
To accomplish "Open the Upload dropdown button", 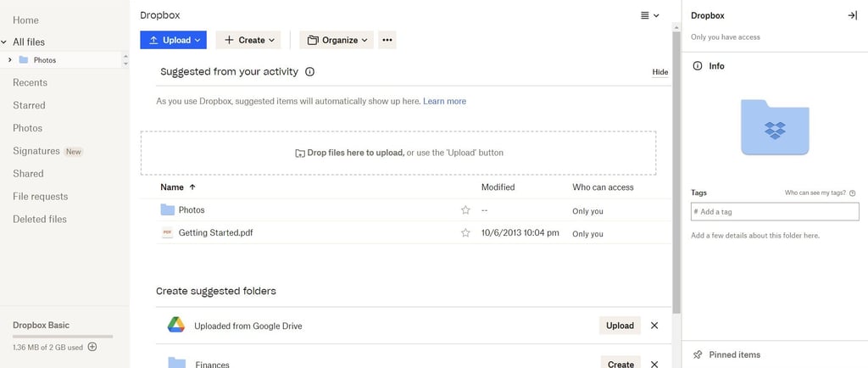I will (x=173, y=40).
